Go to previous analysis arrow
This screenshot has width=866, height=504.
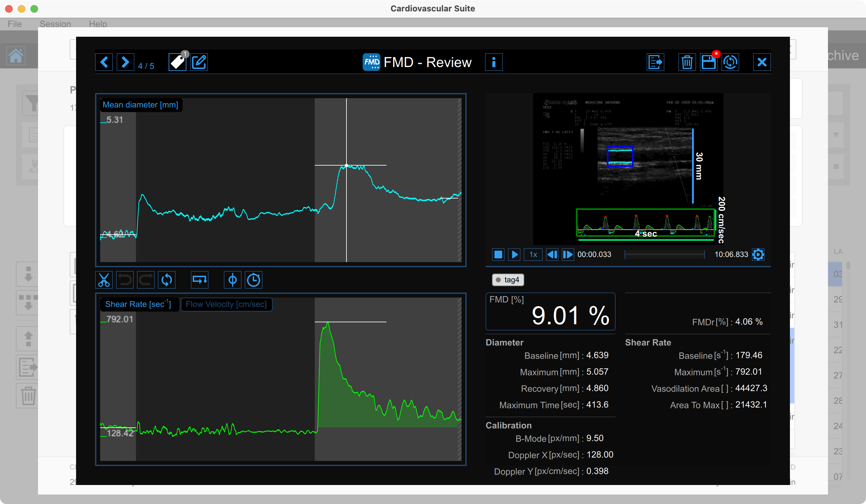104,62
